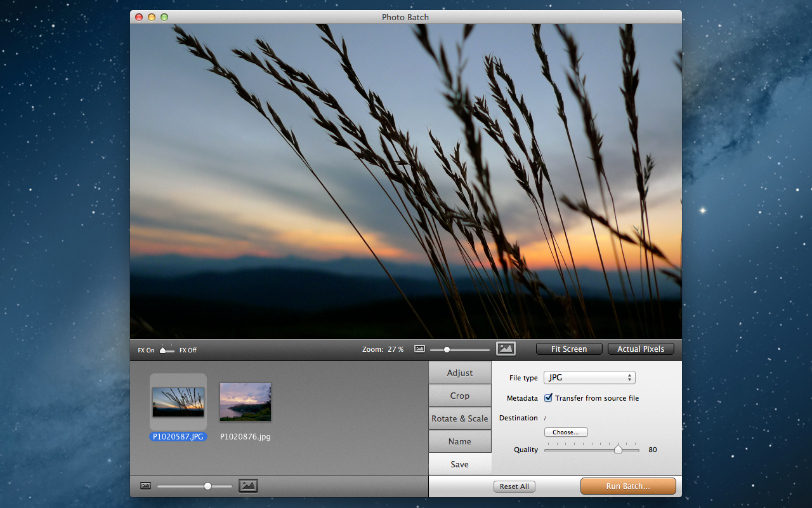This screenshot has height=508, width=812.
Task: Adjust the Quality slider set to 80
Action: (x=619, y=449)
